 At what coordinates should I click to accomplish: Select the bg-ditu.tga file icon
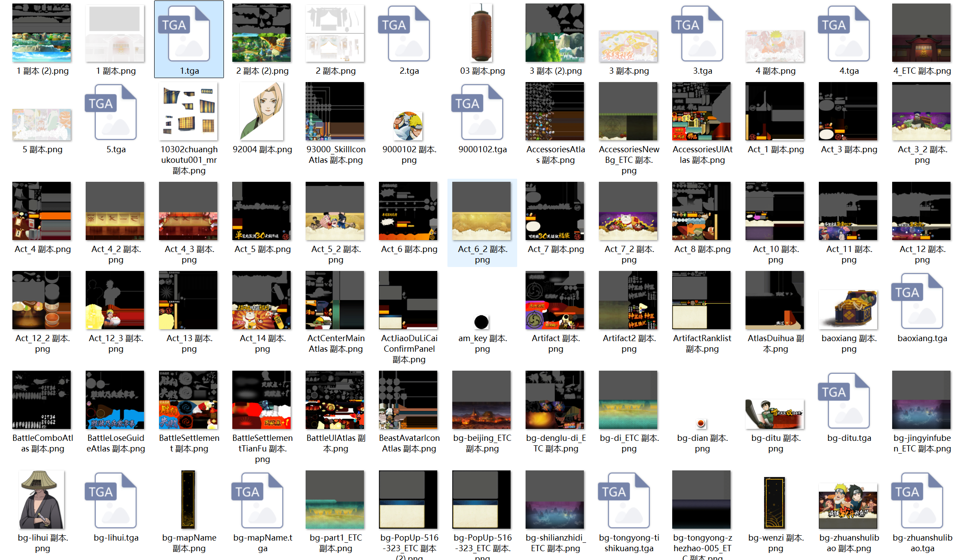pyautogui.click(x=849, y=401)
